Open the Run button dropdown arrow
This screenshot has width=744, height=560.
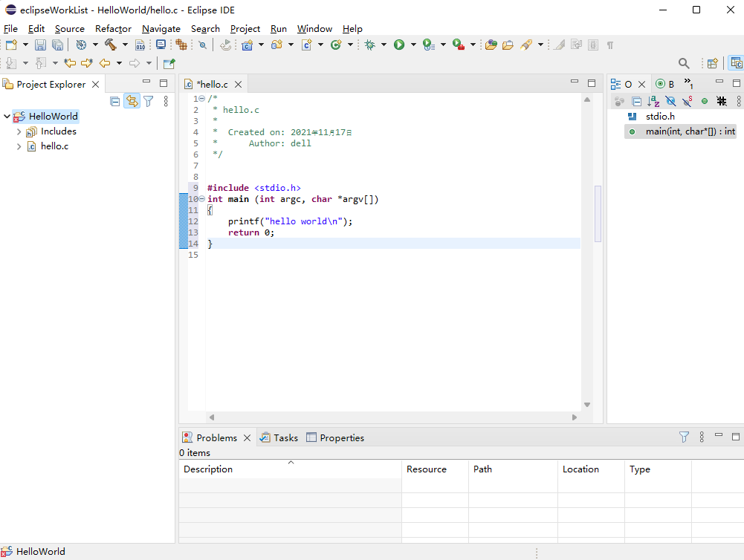pyautogui.click(x=413, y=45)
